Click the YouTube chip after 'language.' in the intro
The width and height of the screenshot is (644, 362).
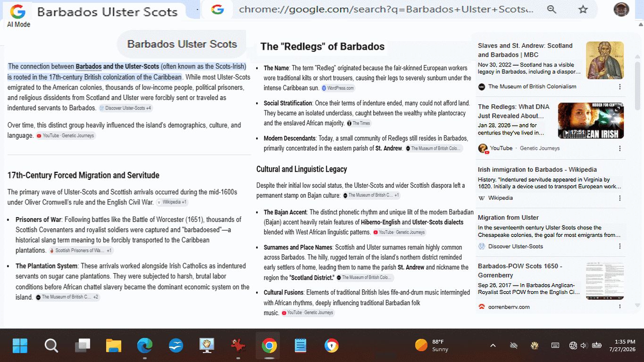click(66, 136)
